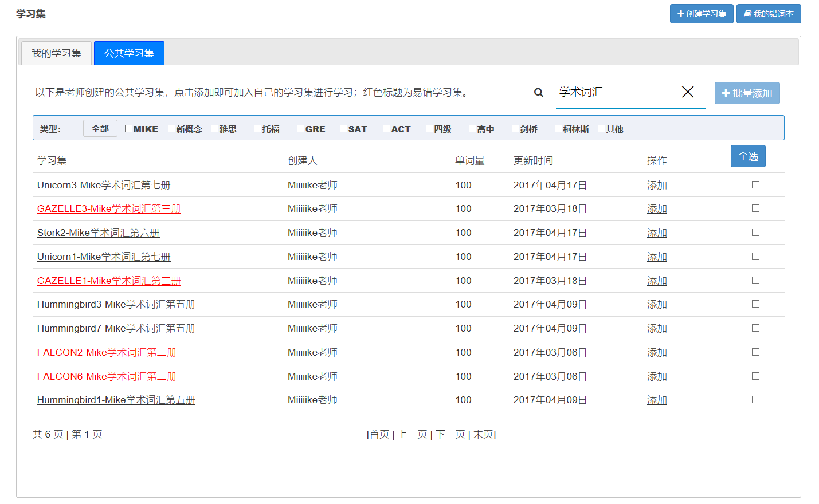This screenshot has width=819, height=504.
Task: Check the row checkbox for FALCON2 set
Action: pos(755,352)
